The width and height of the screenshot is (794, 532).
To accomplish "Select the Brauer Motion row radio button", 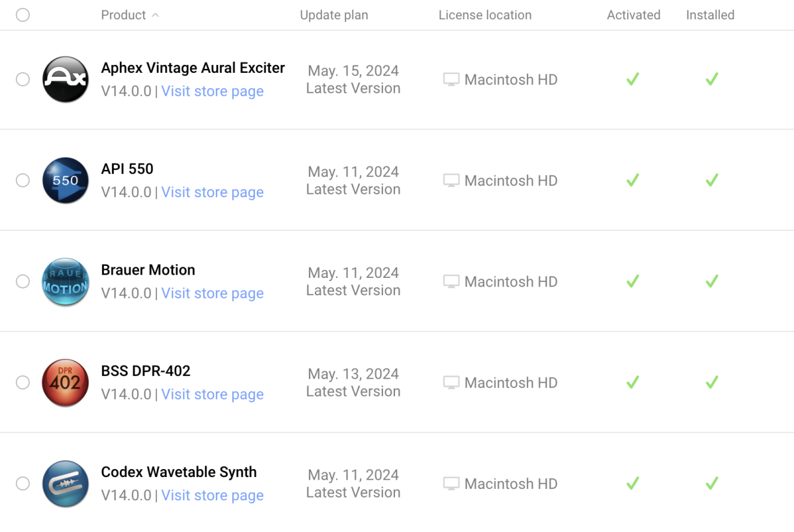I will coord(22,281).
